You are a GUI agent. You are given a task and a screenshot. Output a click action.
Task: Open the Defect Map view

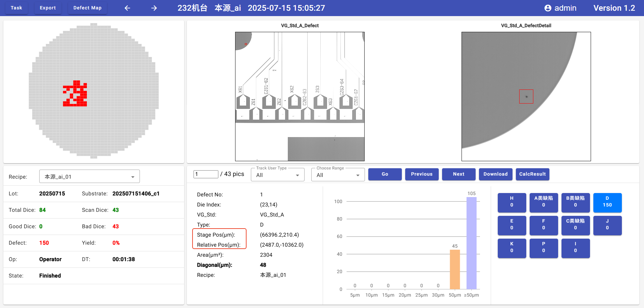pos(87,8)
